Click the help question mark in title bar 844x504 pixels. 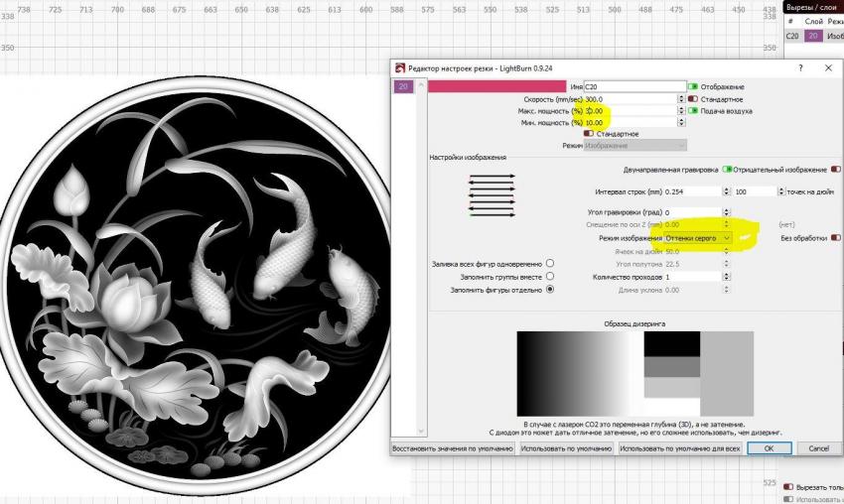(800, 68)
